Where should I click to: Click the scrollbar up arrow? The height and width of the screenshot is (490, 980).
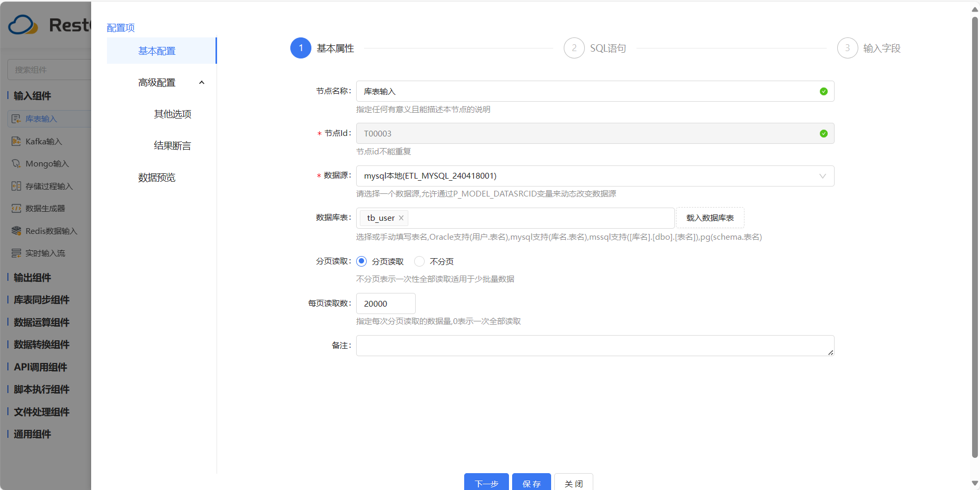[975, 9]
